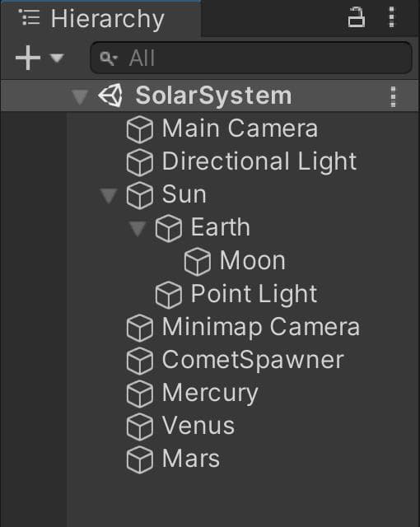Click the Directional Light cube icon
Screen dimensions: 420x527
pyautogui.click(x=140, y=162)
